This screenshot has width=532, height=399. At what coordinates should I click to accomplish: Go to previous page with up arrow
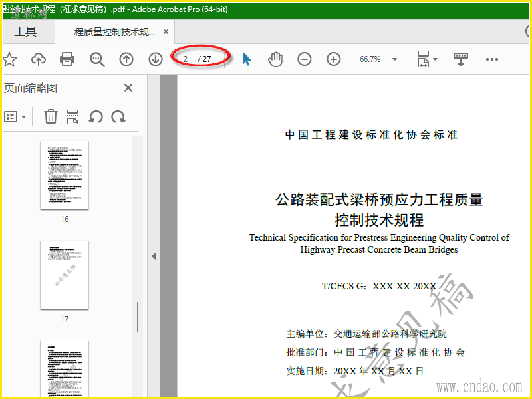126,59
